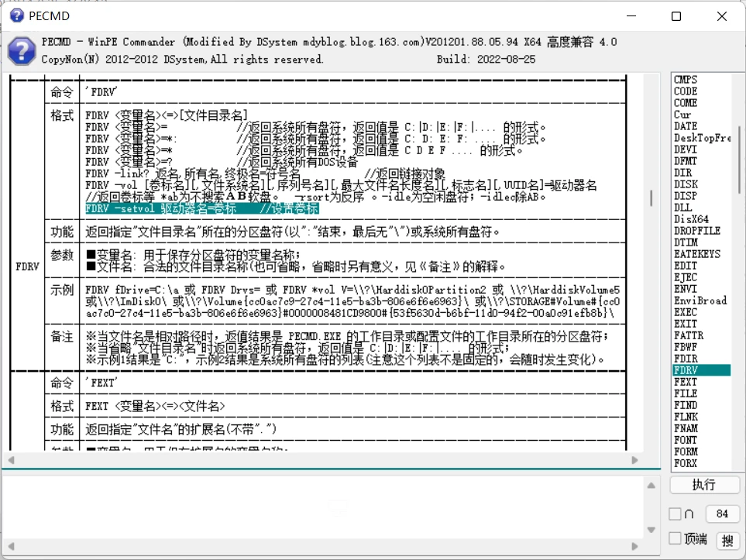Click the highlighted FDRV list entry
This screenshot has width=746, height=560.
(702, 370)
